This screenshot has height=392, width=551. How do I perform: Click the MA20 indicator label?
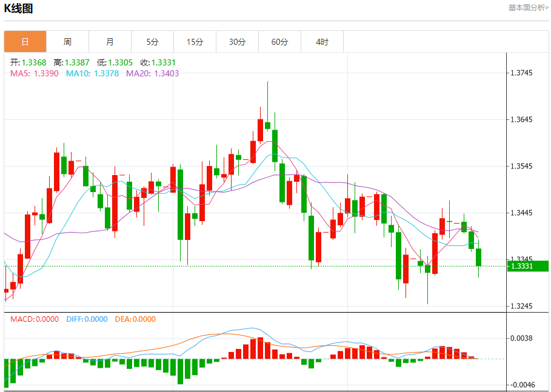point(153,73)
